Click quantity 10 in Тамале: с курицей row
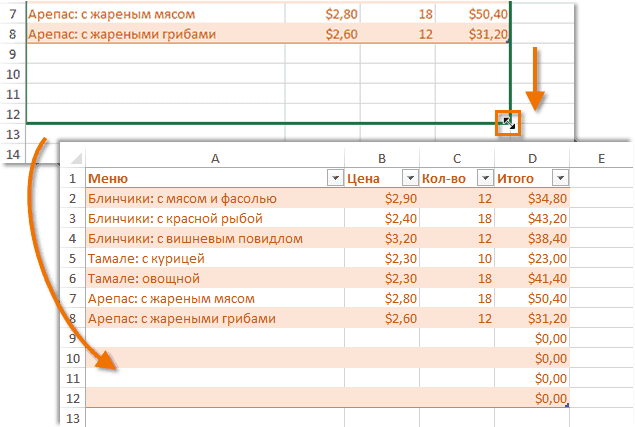Image resolution: width=635 pixels, height=427 pixels. (457, 258)
